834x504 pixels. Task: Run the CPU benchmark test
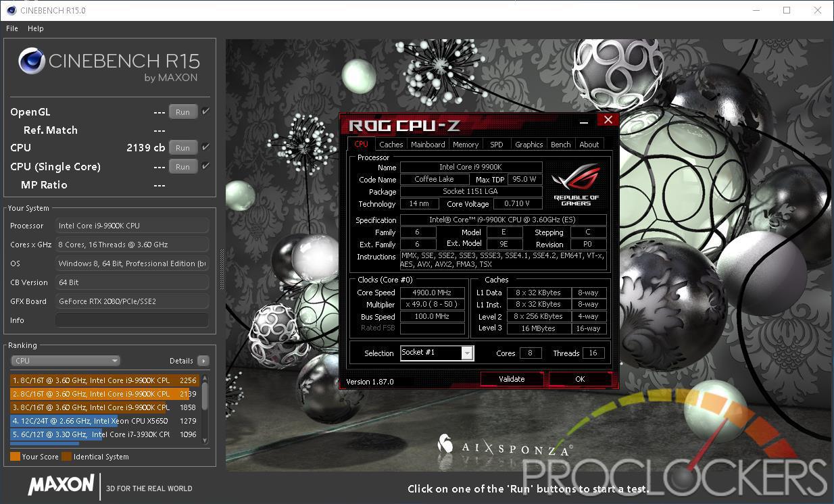coord(183,147)
